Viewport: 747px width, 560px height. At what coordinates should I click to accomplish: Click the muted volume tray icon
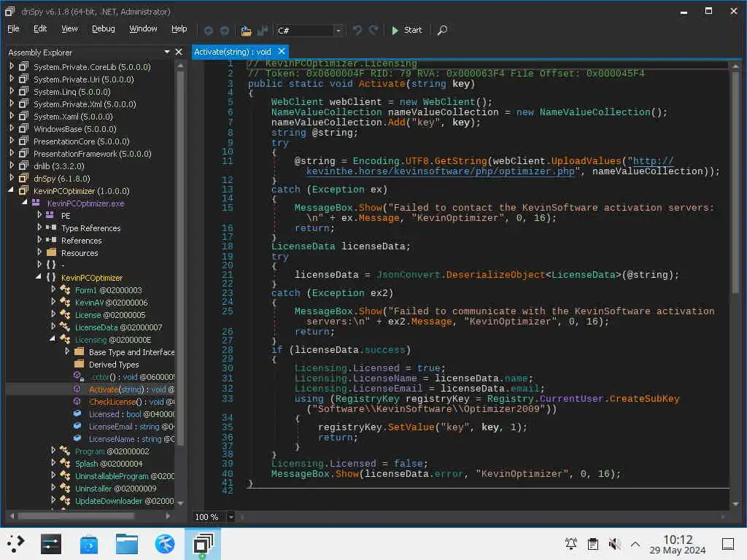coord(614,543)
